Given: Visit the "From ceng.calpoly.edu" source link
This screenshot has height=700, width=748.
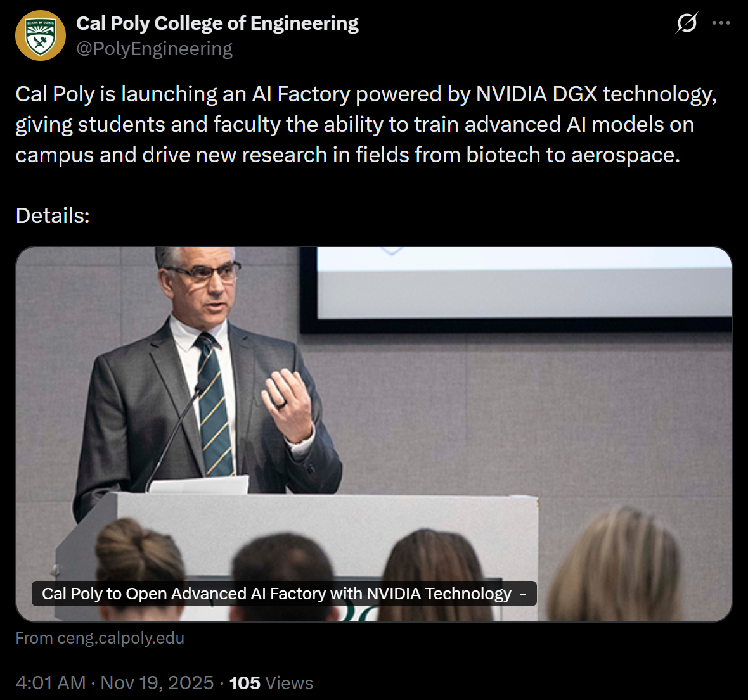Looking at the screenshot, I should point(99,638).
